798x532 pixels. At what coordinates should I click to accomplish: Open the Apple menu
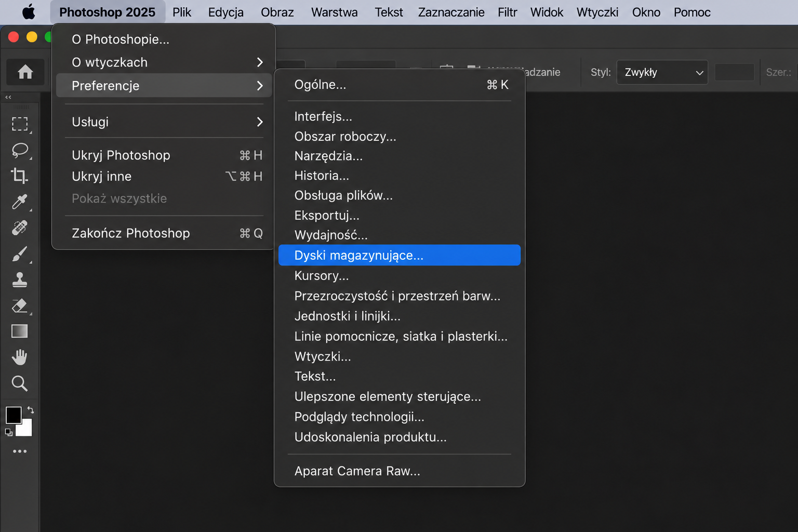click(29, 12)
